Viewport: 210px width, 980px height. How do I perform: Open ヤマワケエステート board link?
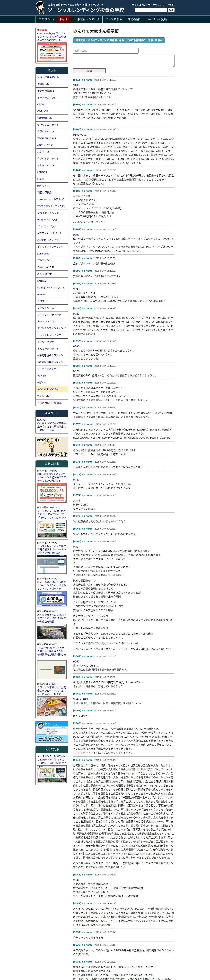pyautogui.click(x=52, y=125)
